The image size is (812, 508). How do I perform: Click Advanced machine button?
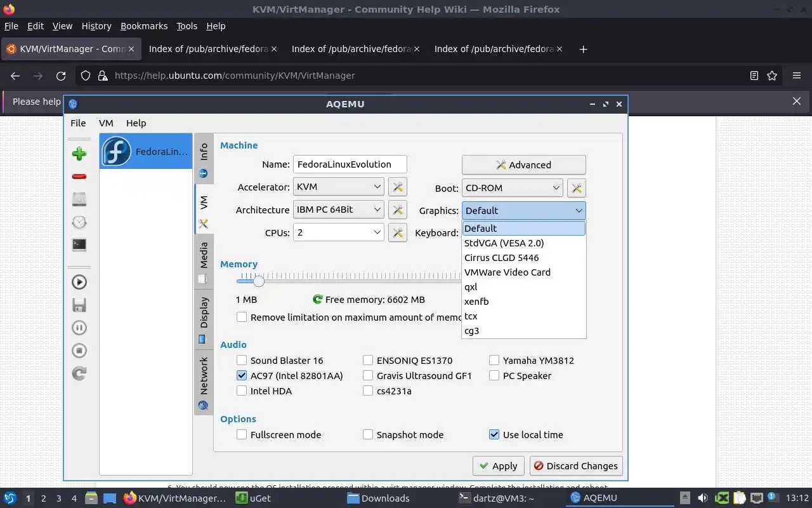coord(523,164)
